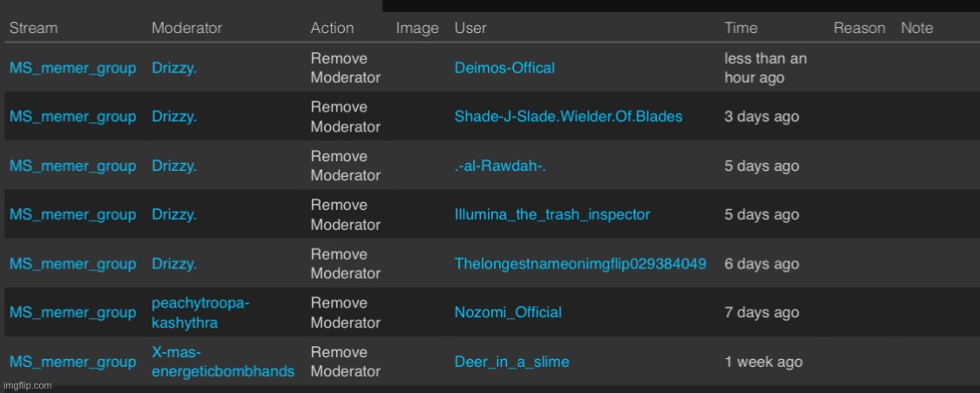Open the peachytroopa-kashythra moderator link
The height and width of the screenshot is (393, 980).
(200, 312)
